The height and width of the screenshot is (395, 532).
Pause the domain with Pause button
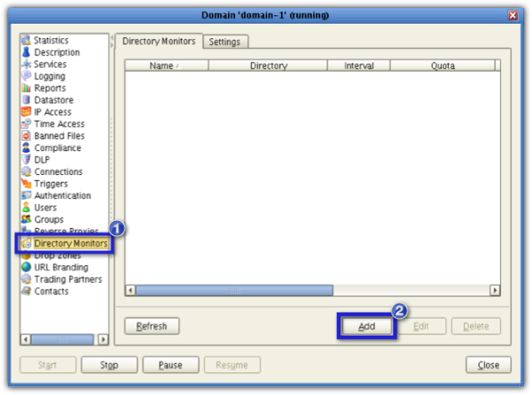point(170,365)
